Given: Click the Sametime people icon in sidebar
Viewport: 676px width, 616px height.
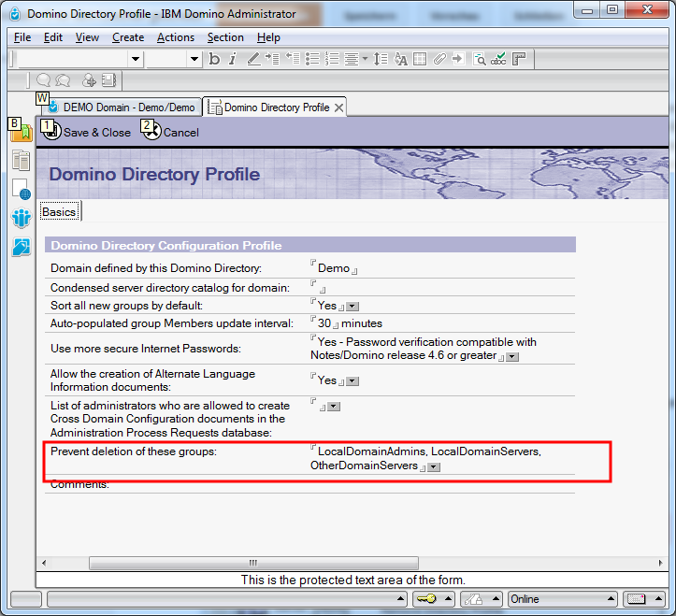Looking at the screenshot, I should point(21,219).
